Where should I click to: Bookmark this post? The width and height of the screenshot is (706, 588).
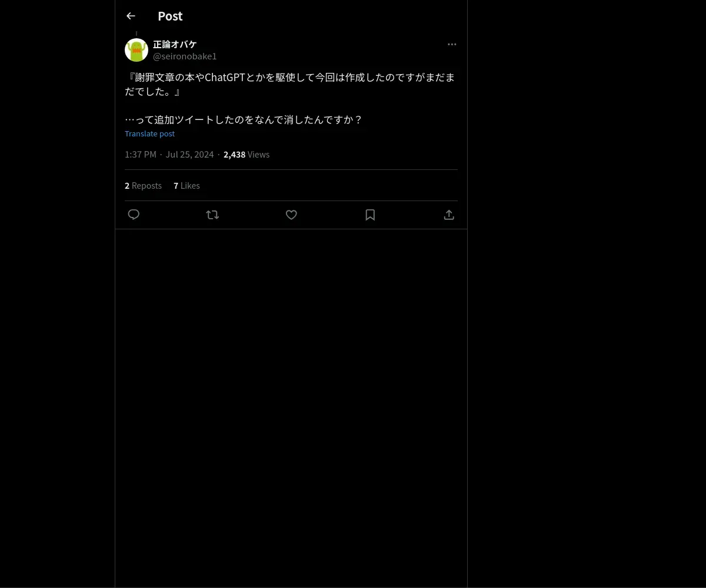pyautogui.click(x=370, y=215)
